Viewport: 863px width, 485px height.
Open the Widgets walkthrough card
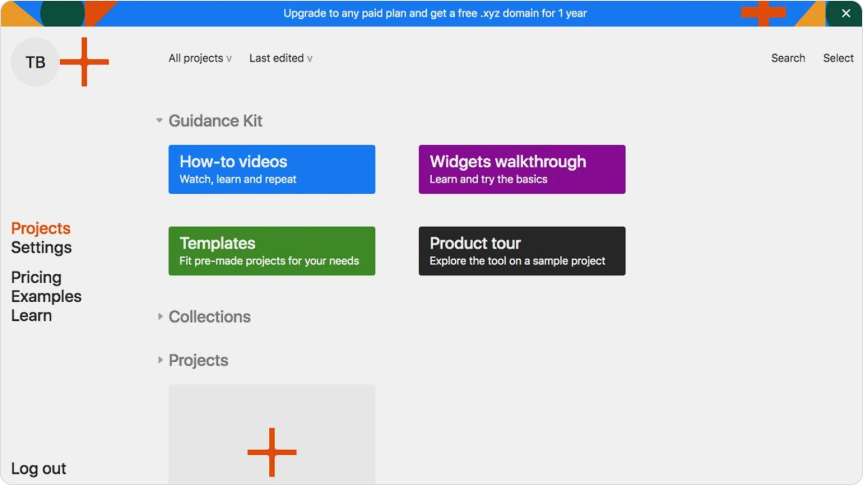point(522,169)
